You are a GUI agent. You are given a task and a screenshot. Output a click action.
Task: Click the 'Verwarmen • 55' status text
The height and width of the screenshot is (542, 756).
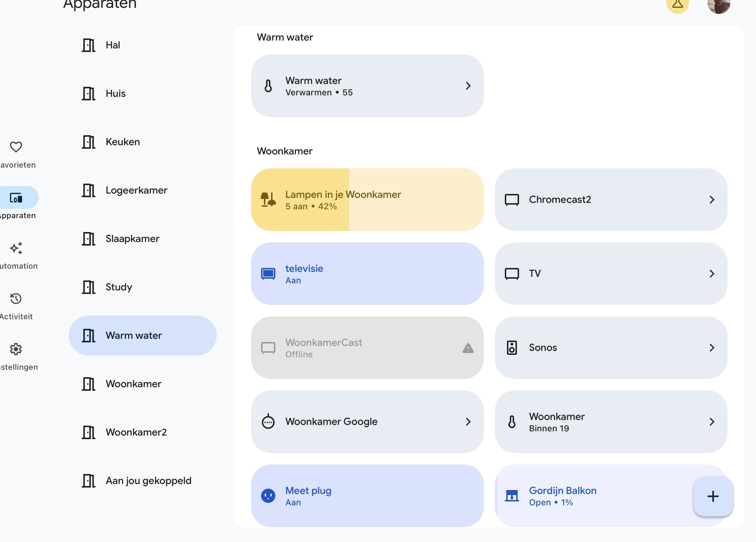pos(319,93)
